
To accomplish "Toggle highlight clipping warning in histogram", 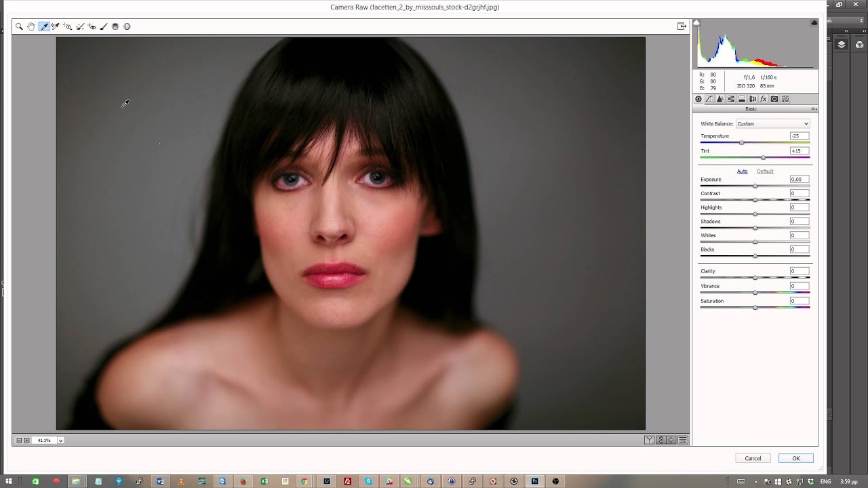I will 814,23.
